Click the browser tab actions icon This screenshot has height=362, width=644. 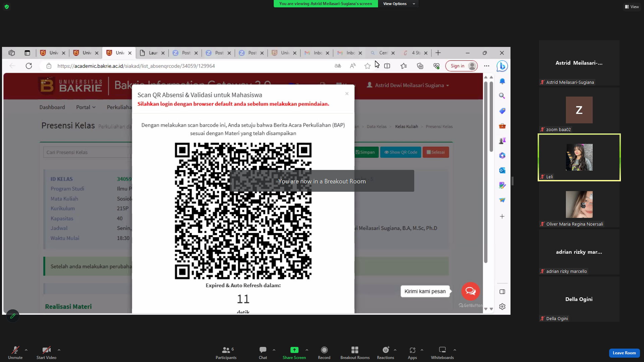[27, 53]
